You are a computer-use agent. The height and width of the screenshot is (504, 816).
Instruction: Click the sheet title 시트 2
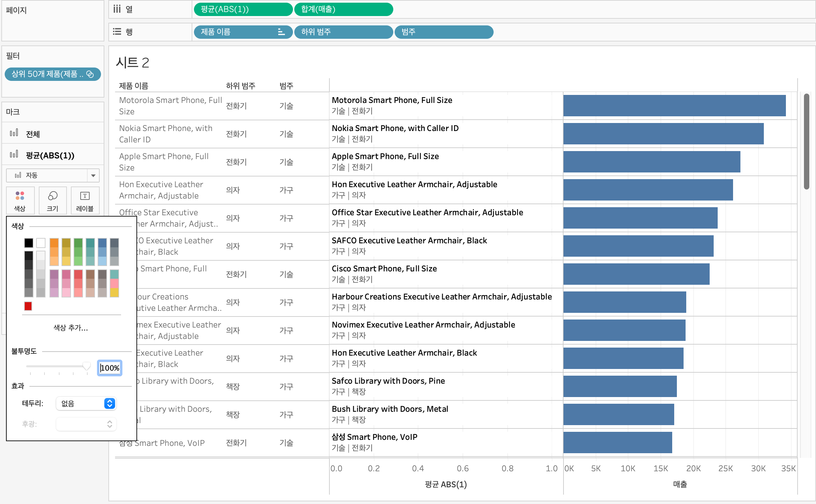point(132,62)
